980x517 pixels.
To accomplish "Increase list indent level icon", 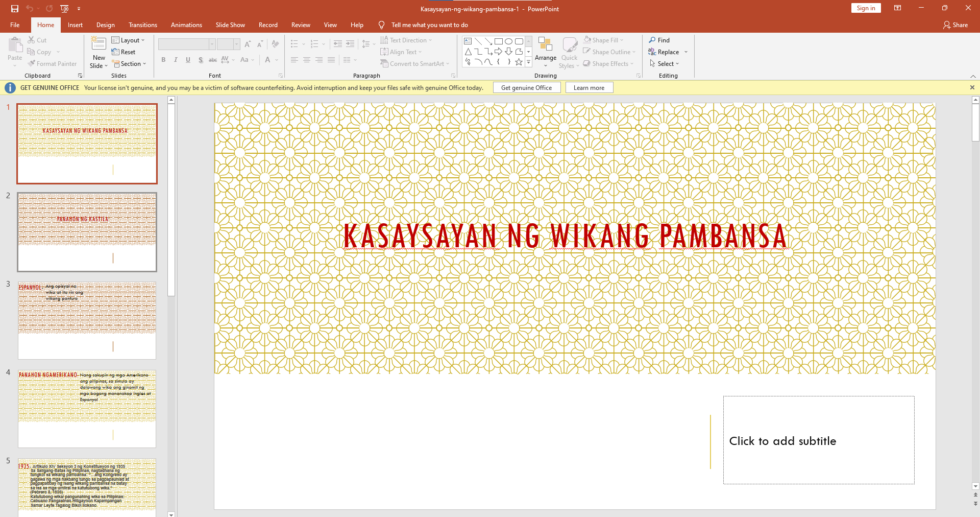I will [350, 44].
